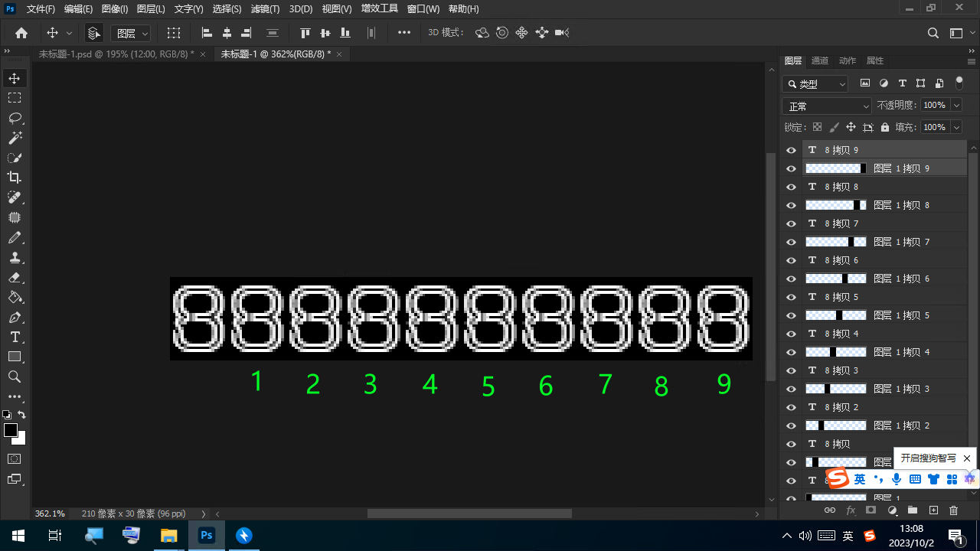Expand the opacity (不透明度) dropdown arrow

956,106
